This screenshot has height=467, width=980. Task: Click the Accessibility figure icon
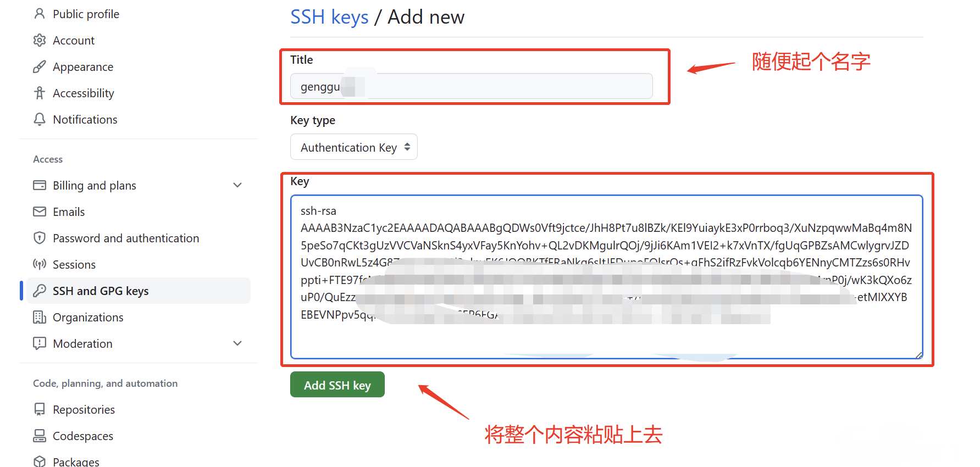[40, 93]
